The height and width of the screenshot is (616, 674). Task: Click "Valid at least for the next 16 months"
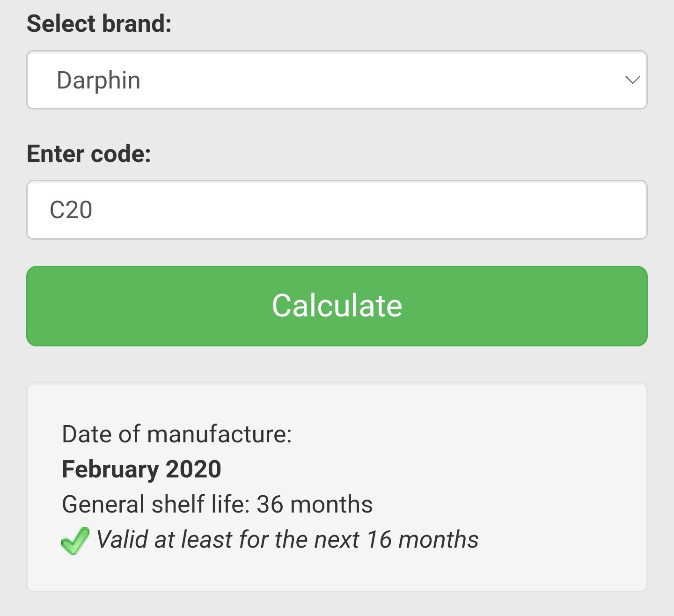287,539
